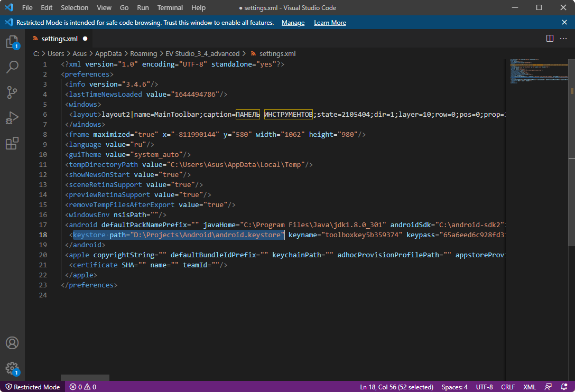Screen dimensions: 575x392
Task: Click the Manage link in Restricted Mode banner
Action: click(x=293, y=23)
